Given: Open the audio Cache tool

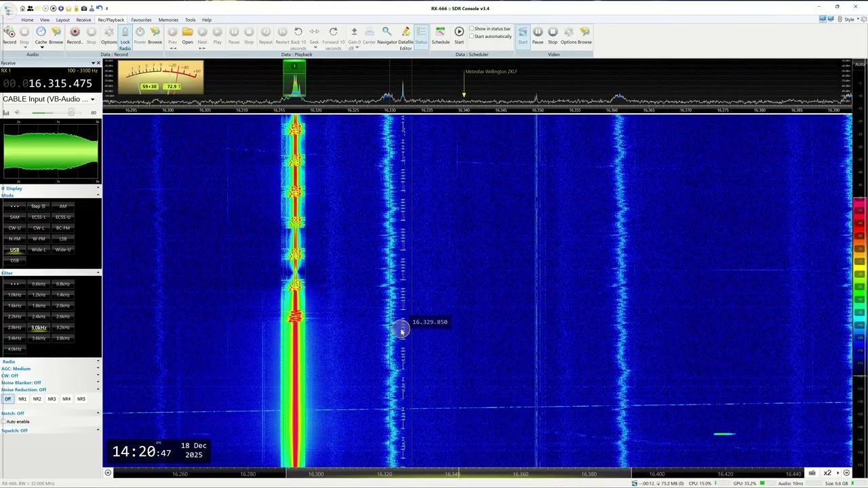Looking at the screenshot, I should [x=41, y=35].
